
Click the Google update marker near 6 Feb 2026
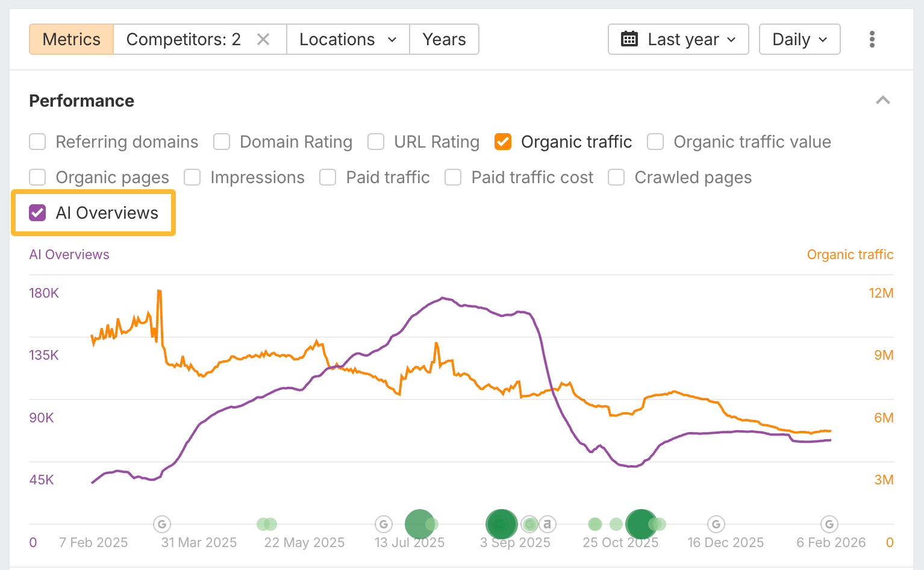[829, 524]
